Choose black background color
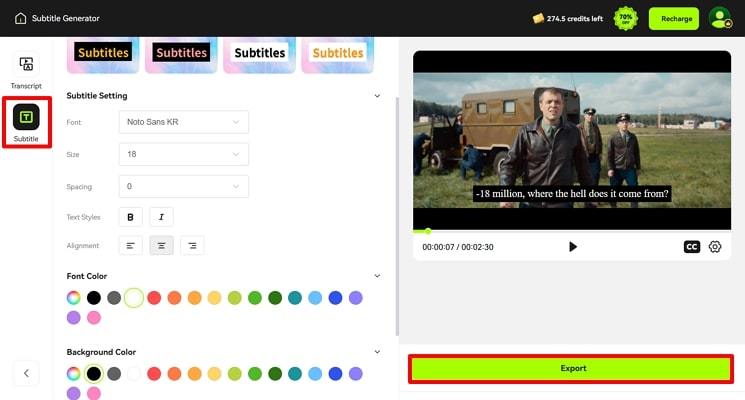Screen dimensions: 745x400 pos(94,374)
